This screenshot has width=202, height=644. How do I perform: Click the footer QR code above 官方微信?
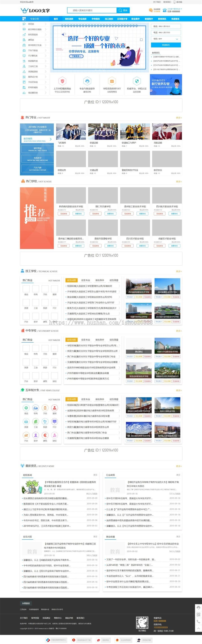click(x=142, y=623)
